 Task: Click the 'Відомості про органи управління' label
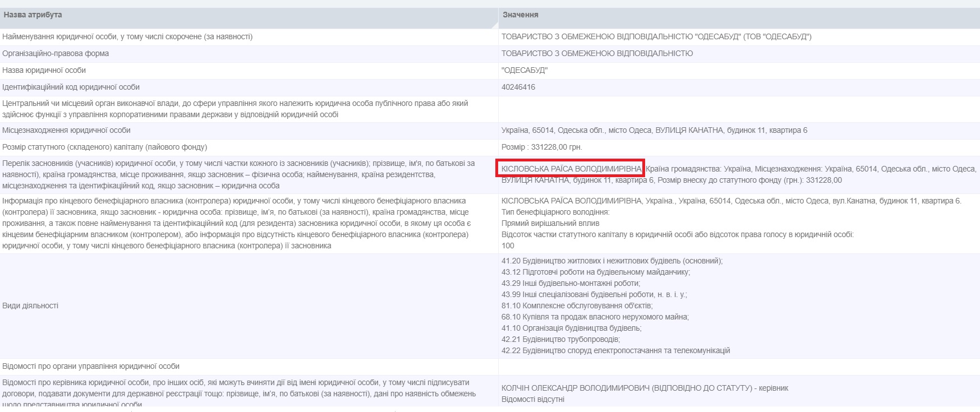91,367
